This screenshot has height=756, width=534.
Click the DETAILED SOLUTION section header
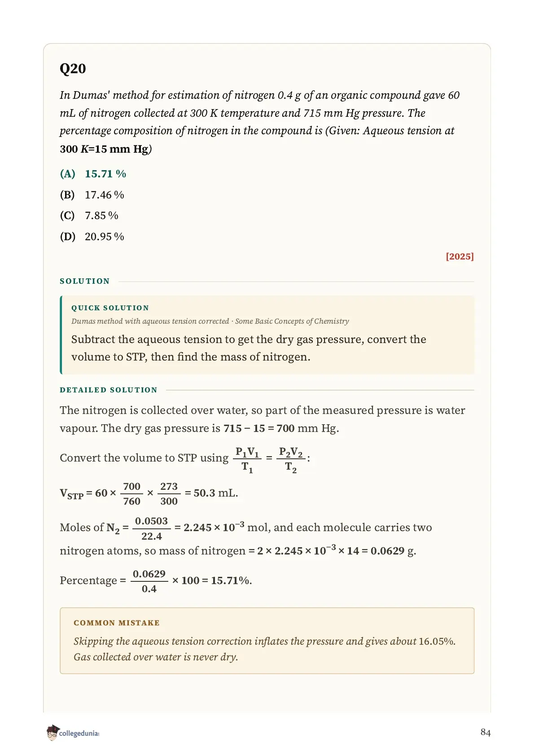point(109,390)
